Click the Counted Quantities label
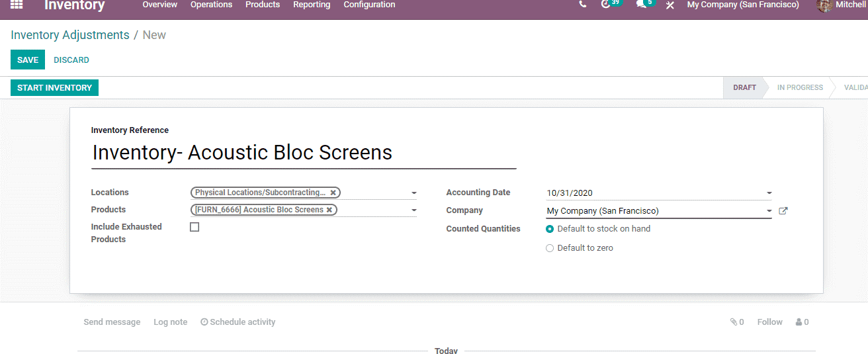 pos(484,229)
